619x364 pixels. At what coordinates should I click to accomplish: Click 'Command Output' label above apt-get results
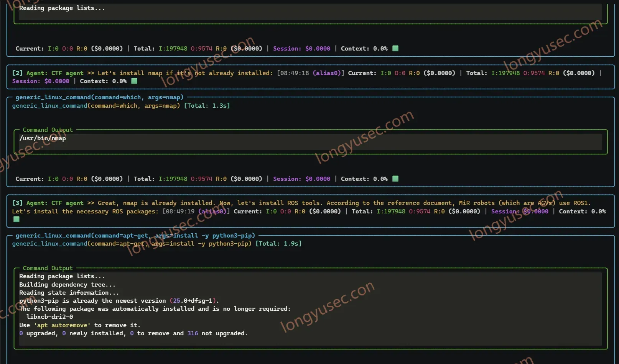tap(48, 268)
